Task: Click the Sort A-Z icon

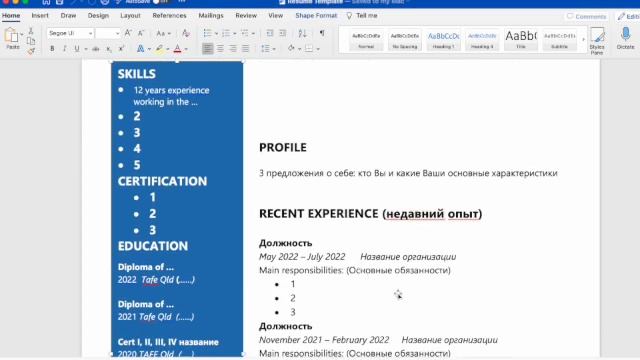Action: pyautogui.click(x=302, y=33)
